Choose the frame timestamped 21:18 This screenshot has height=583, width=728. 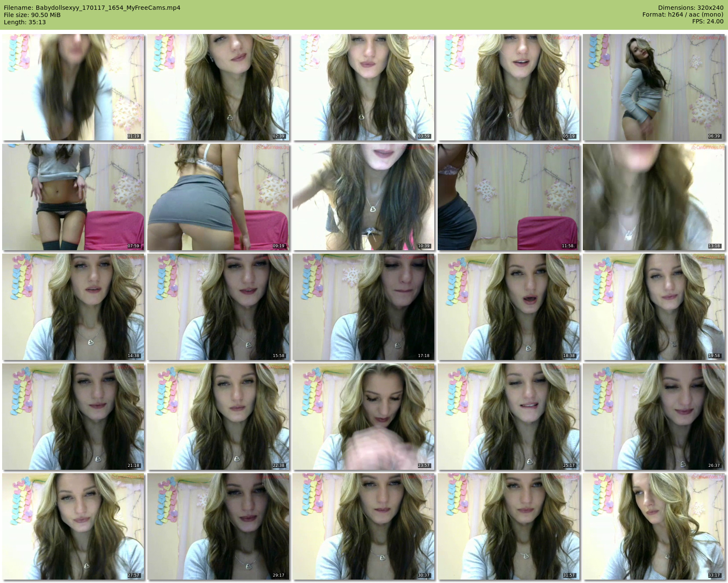(x=73, y=417)
